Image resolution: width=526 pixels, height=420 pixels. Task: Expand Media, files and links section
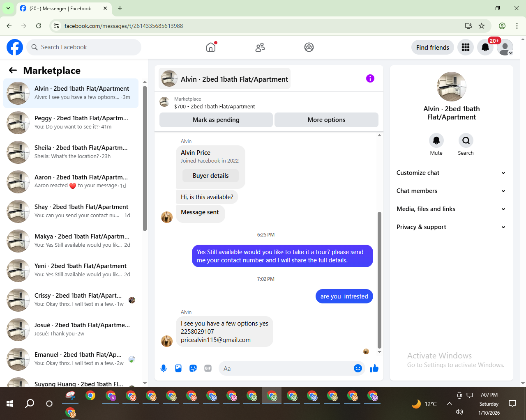pos(451,209)
